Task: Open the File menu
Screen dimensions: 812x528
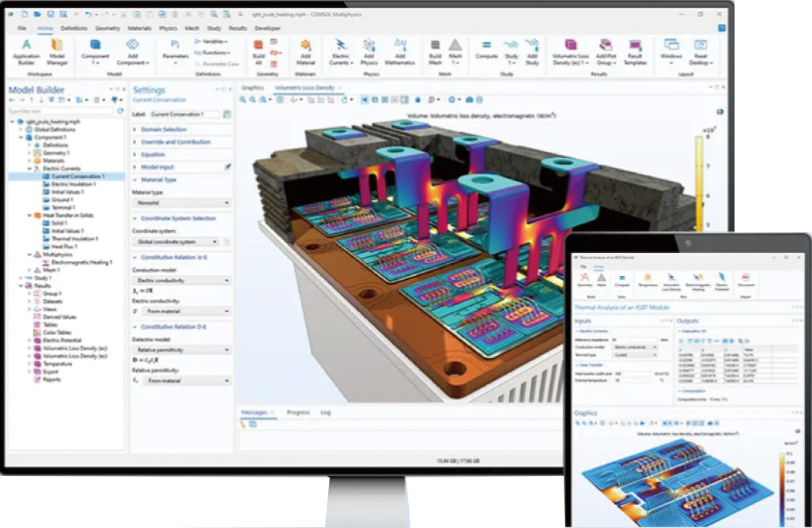Action: point(22,28)
